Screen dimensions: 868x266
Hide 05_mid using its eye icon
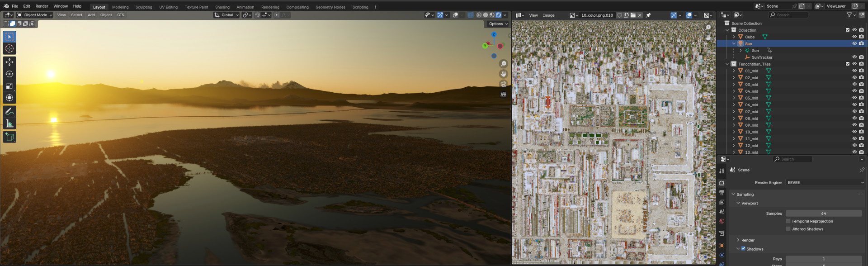click(854, 98)
